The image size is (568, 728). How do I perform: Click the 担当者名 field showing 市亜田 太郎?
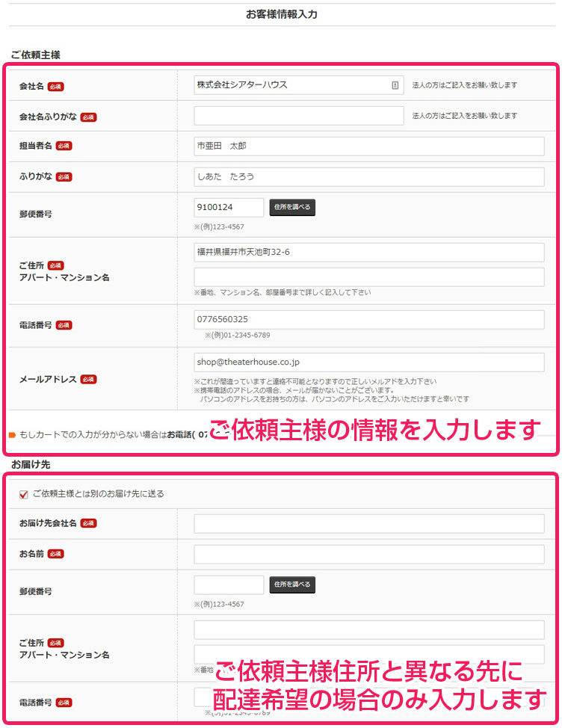tap(368, 146)
